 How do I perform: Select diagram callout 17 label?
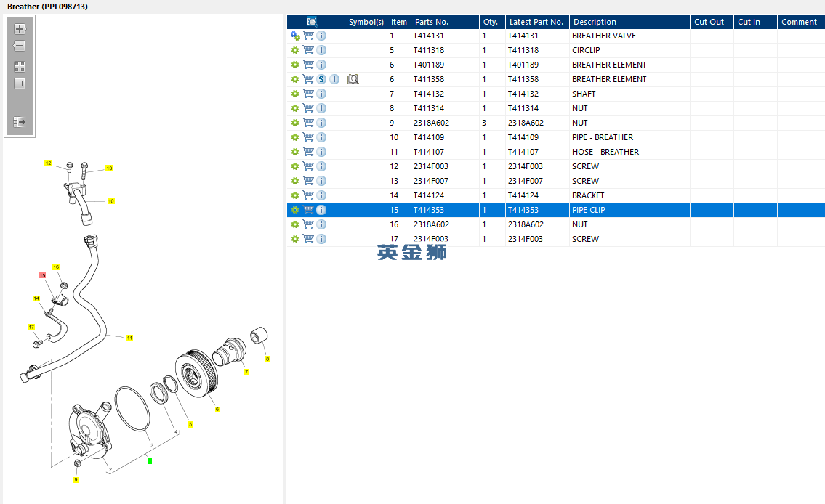tap(31, 327)
